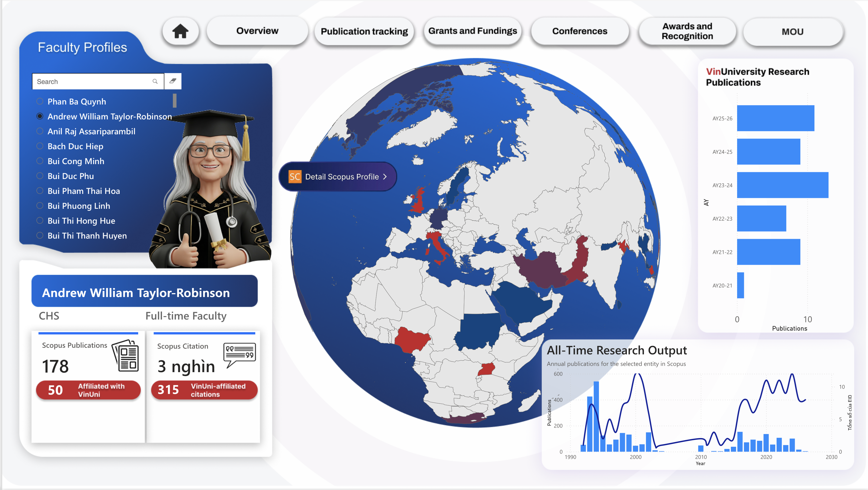The image size is (868, 490).
Task: Select the Bach Duc Hiep radio button
Action: [x=40, y=146]
